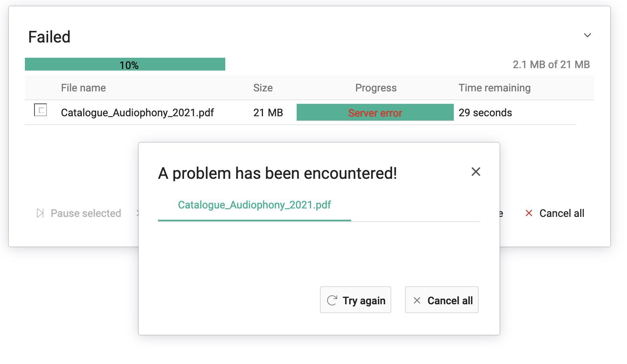The height and width of the screenshot is (364, 627).
Task: Select the Catalogue_Audiophony_2021.pdf row file name
Action: (x=138, y=113)
